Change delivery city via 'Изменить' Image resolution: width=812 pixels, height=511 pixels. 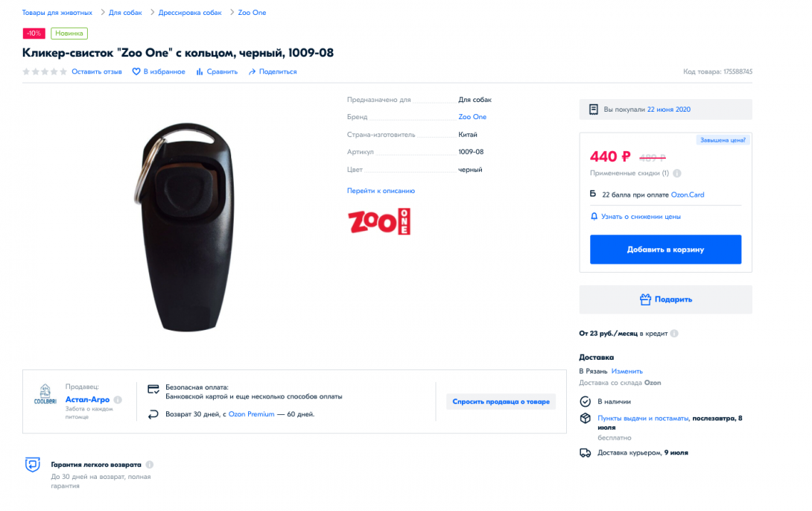click(627, 371)
